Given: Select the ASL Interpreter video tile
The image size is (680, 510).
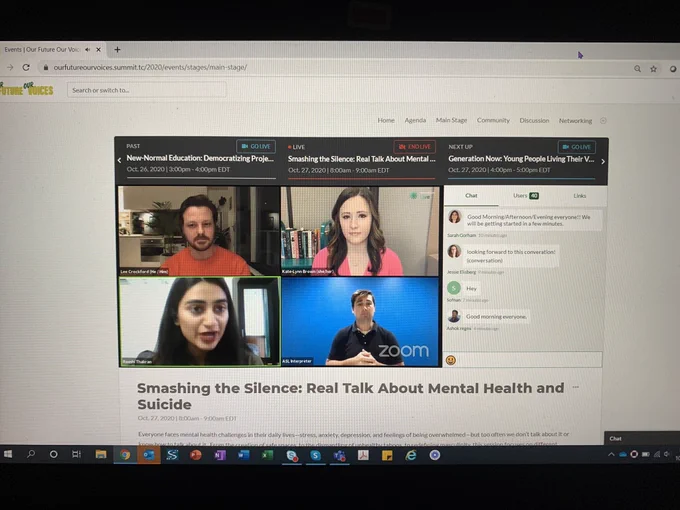Looking at the screenshot, I should pos(360,322).
